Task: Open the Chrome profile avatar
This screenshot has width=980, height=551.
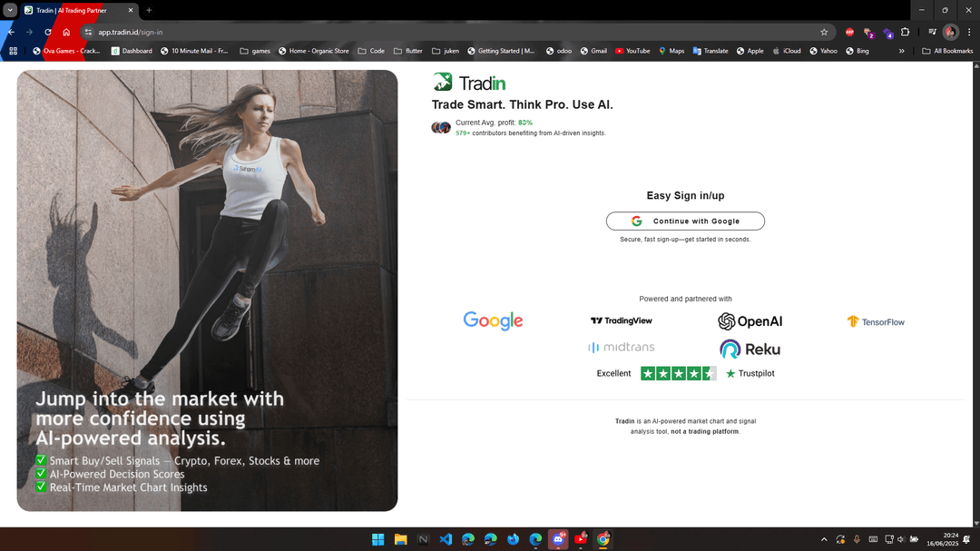Action: coord(951,32)
